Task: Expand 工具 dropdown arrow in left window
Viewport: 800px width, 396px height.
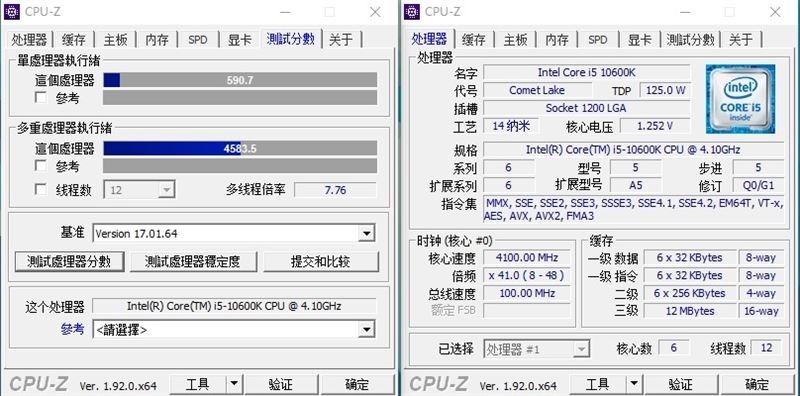Action: coord(233,384)
